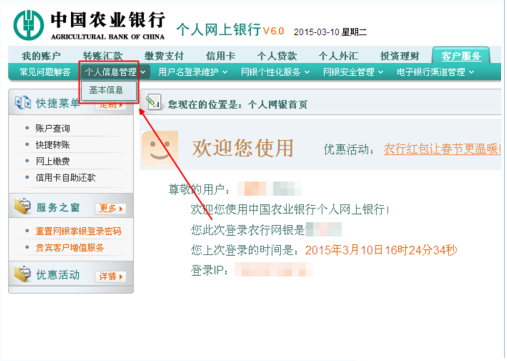Click the 快捷菜单 panel icon

tap(23, 102)
